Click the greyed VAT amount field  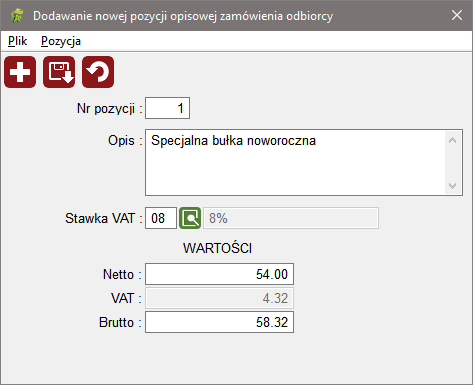pyautogui.click(x=219, y=298)
